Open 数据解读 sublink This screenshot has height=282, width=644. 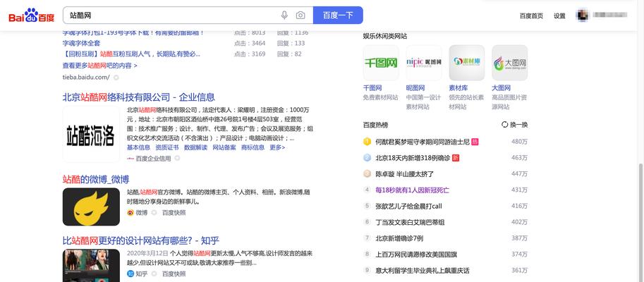pos(195,147)
